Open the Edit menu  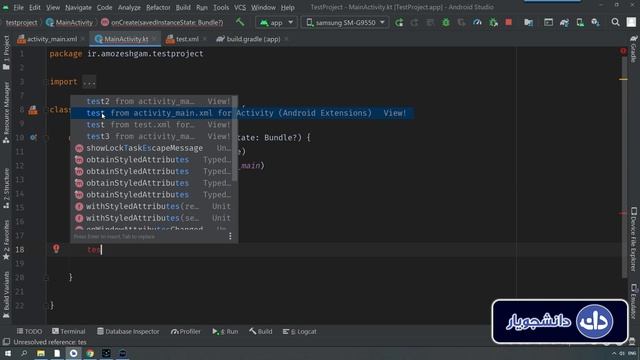click(35, 7)
